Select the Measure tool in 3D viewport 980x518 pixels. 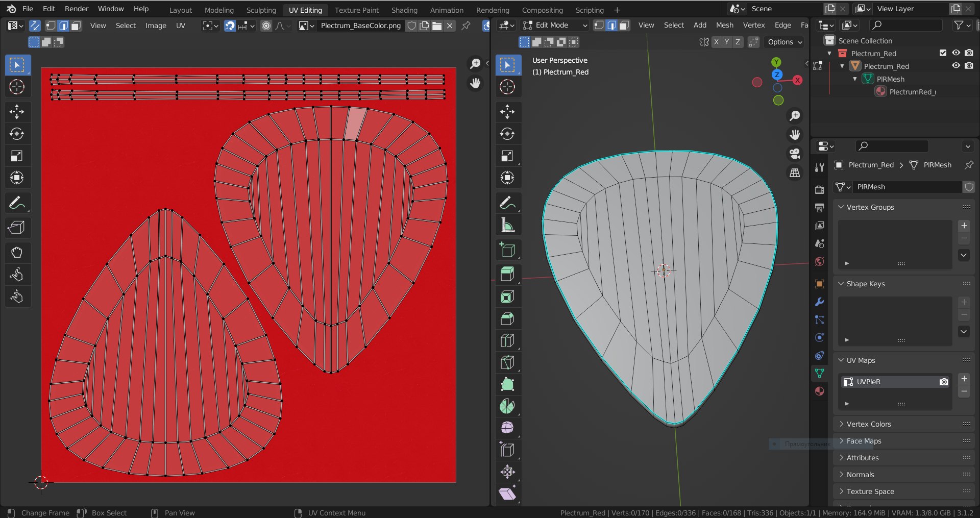click(x=507, y=225)
